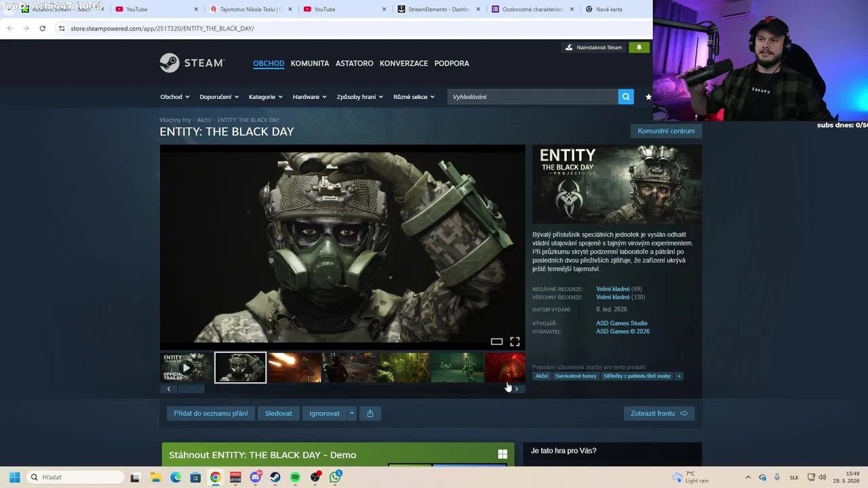Screen dimensions: 868x488
Task: Switch to the Nová karta tab
Action: pyautogui.click(x=614, y=9)
